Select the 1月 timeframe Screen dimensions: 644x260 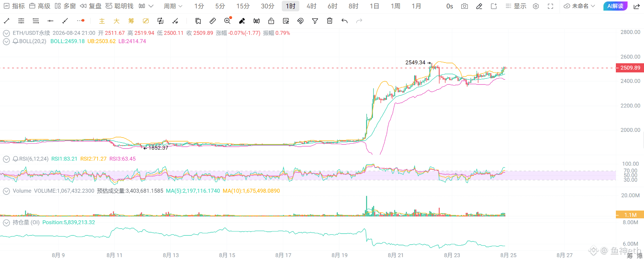tap(416, 6)
